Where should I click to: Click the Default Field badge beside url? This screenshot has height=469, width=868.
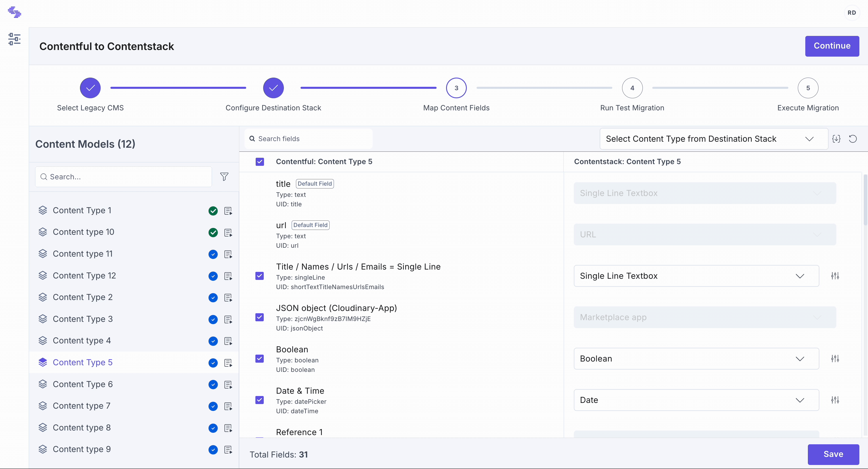[x=310, y=225]
